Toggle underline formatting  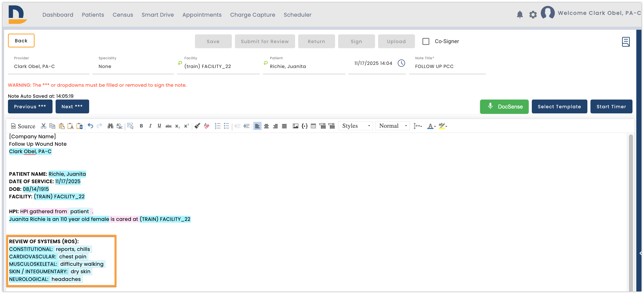tap(159, 126)
